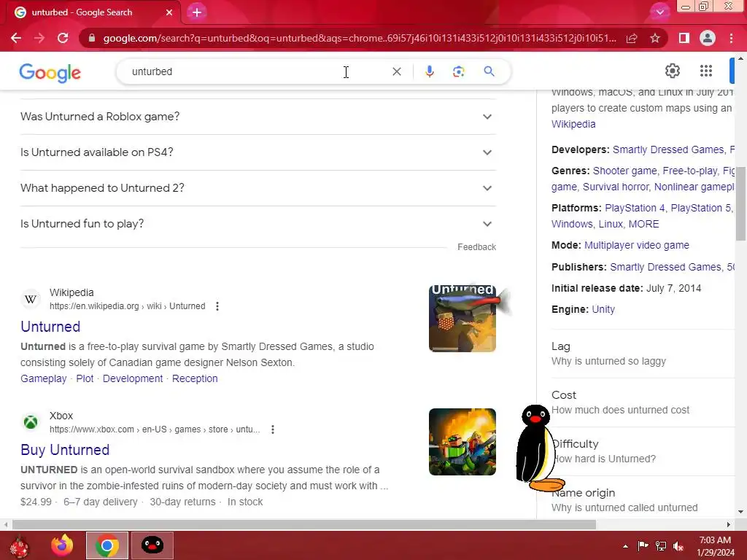This screenshot has width=747, height=560.
Task: Open the 'Unturned' Wikipedia result title
Action: coord(50,327)
